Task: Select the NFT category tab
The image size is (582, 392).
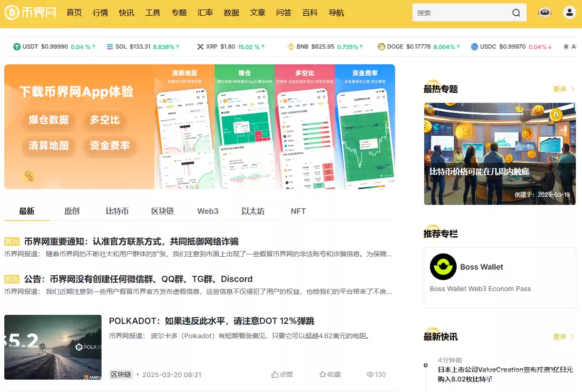Action: 298,211
